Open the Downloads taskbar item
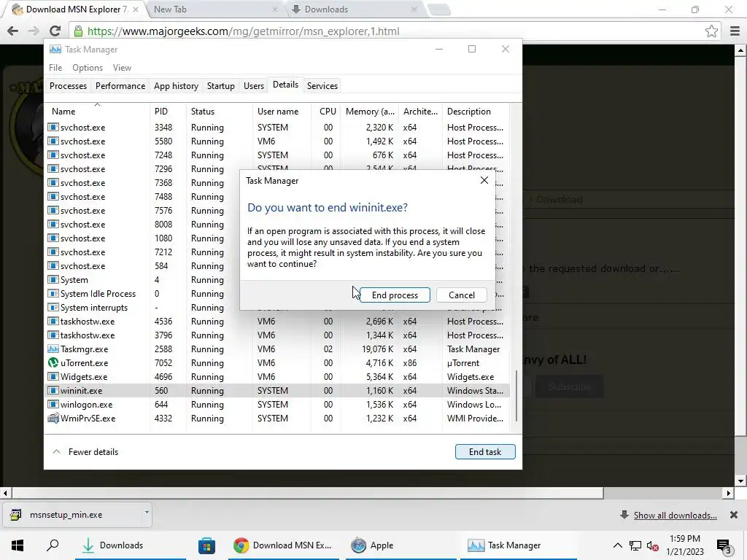This screenshot has width=747, height=560. 130,545
